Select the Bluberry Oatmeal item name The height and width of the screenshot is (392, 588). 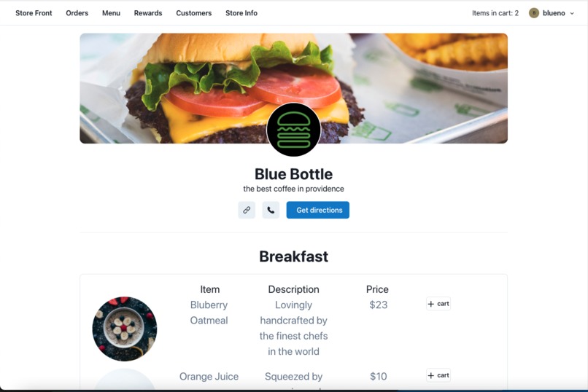tap(209, 313)
